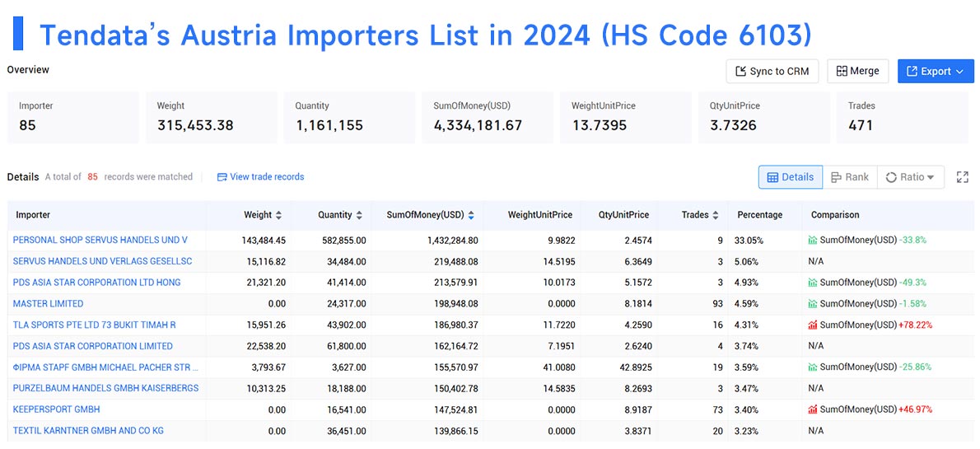Click the WeightUnitPrice column header

[x=540, y=215]
